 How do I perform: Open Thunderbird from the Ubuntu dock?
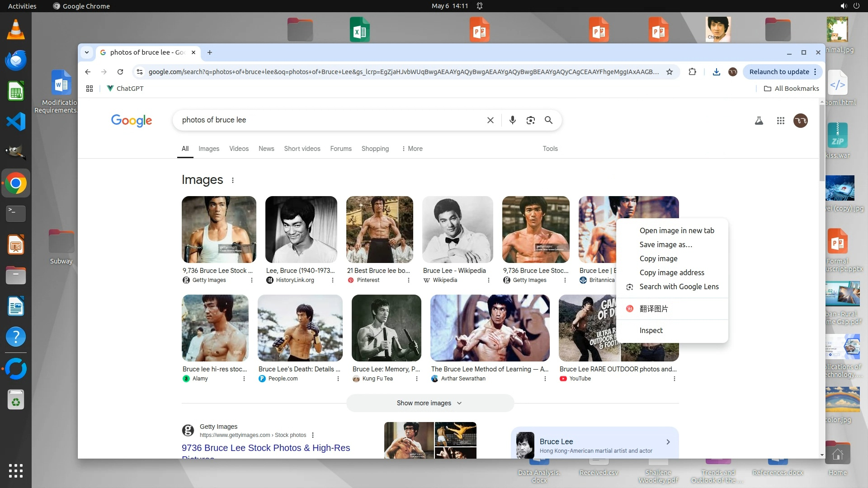pyautogui.click(x=16, y=61)
